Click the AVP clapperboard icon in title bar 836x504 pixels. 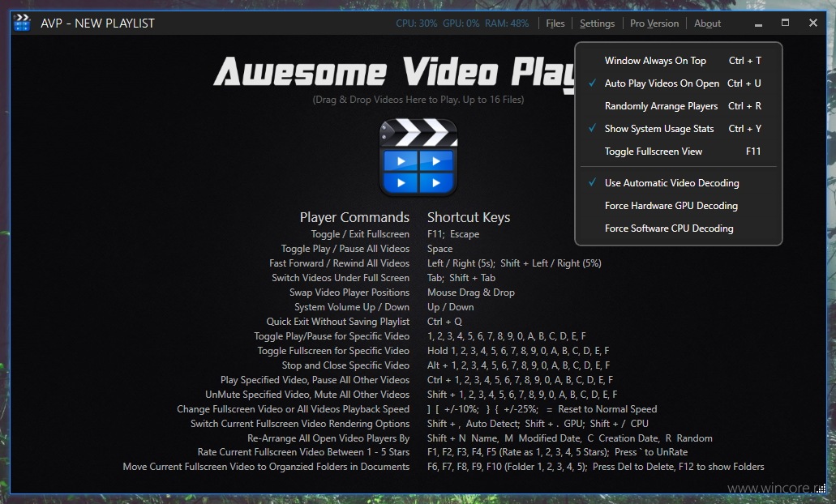tap(22, 23)
